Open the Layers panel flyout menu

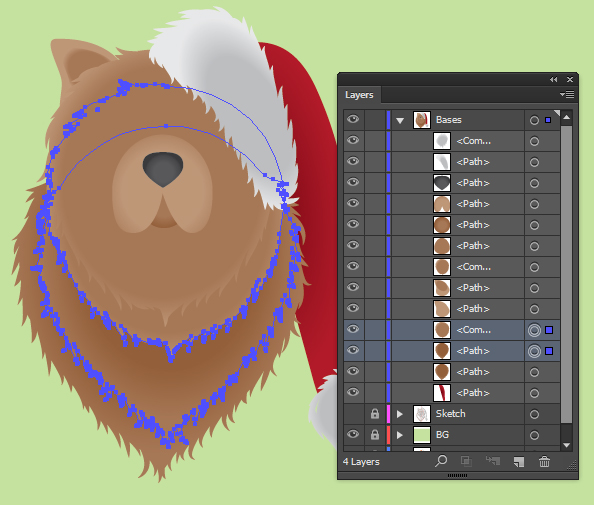point(567,94)
